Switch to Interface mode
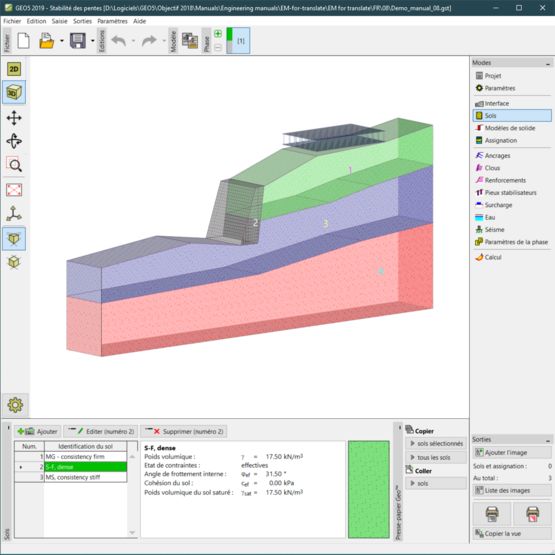The image size is (555, 555). click(512, 103)
